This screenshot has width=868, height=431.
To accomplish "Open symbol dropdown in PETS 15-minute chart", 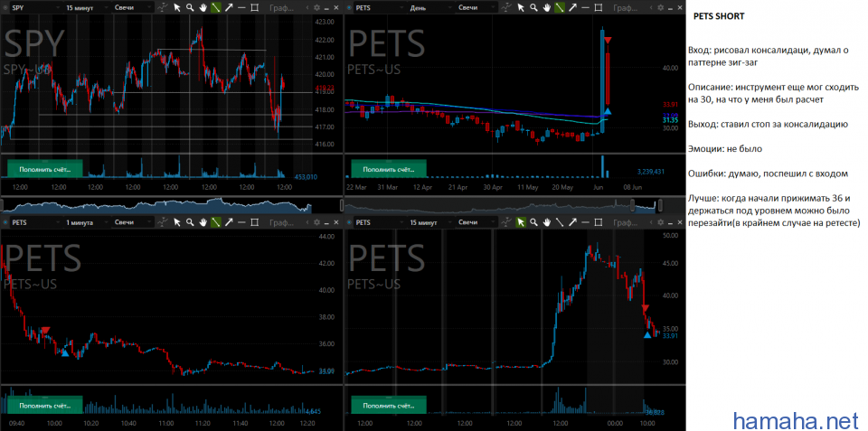I will pyautogui.click(x=380, y=222).
